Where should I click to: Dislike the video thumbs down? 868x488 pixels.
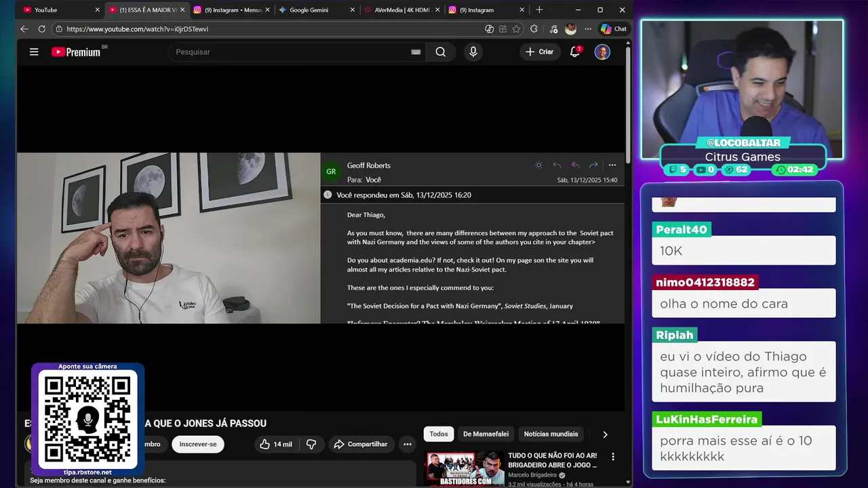tap(311, 444)
